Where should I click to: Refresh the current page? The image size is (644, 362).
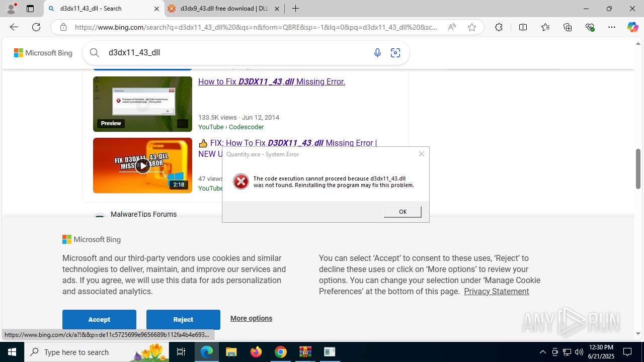pyautogui.click(x=36, y=27)
